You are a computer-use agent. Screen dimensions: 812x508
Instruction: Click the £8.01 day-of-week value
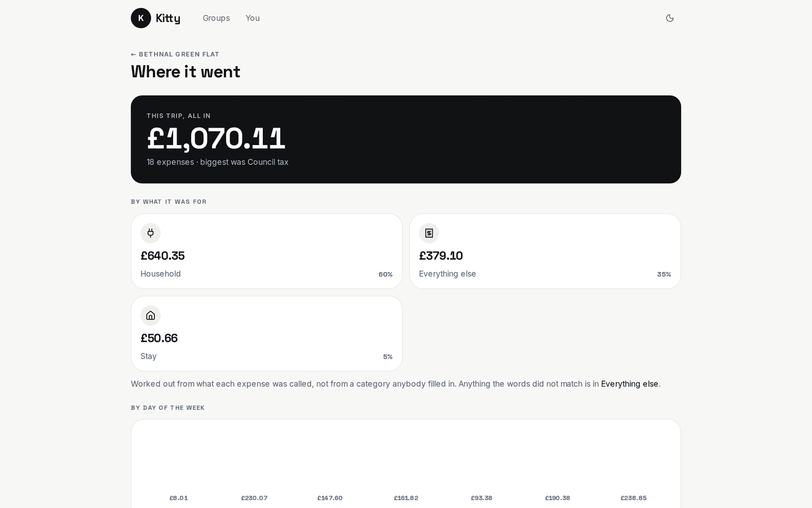(x=179, y=498)
